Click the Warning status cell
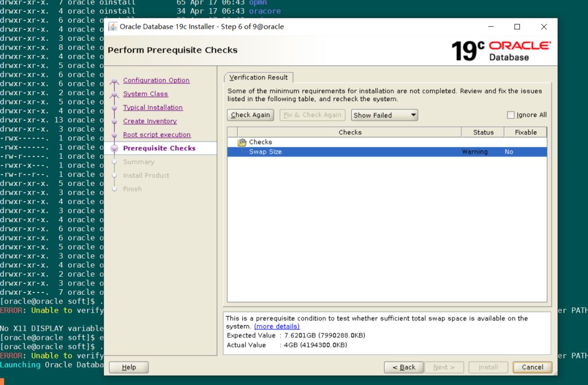 (x=475, y=152)
